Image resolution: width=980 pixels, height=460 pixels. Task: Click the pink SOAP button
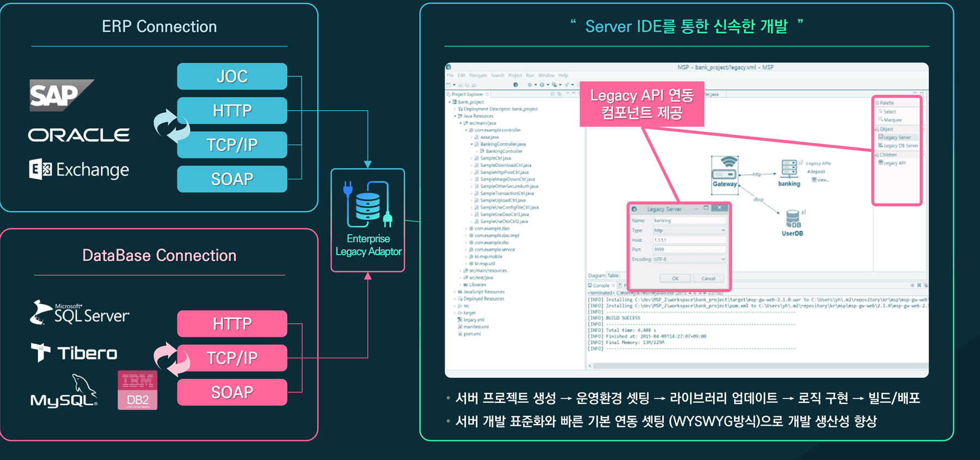click(x=232, y=392)
